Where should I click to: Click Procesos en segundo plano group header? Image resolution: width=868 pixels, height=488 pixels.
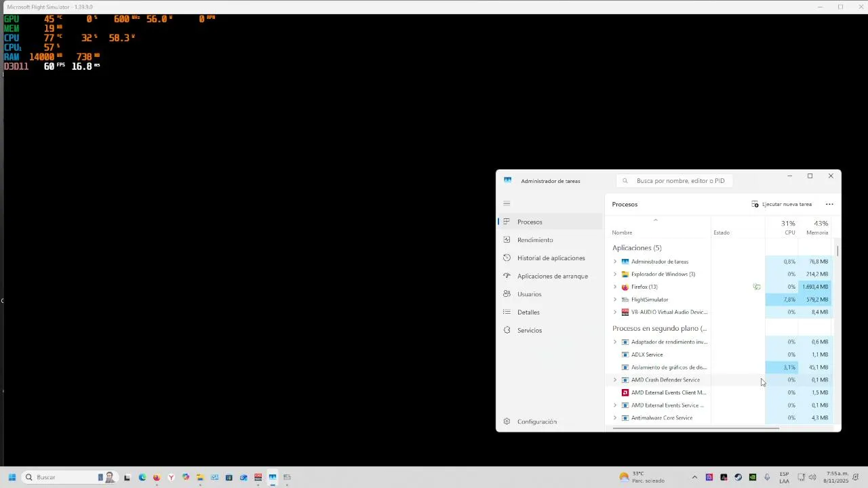(659, 329)
